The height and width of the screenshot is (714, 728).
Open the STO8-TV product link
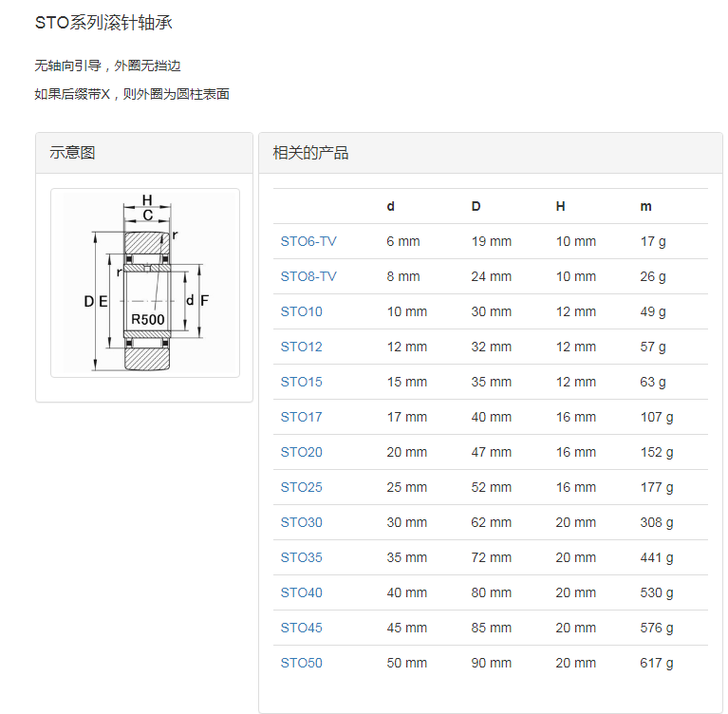coord(308,276)
